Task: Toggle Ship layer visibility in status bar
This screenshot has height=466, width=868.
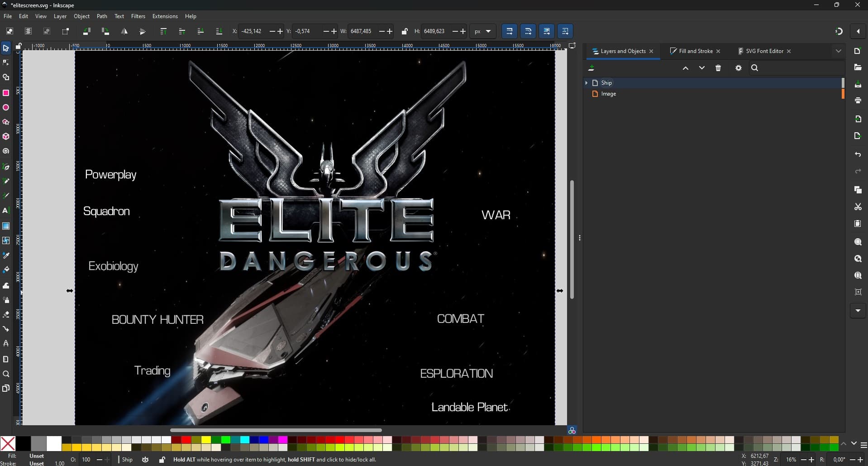Action: pyautogui.click(x=145, y=460)
